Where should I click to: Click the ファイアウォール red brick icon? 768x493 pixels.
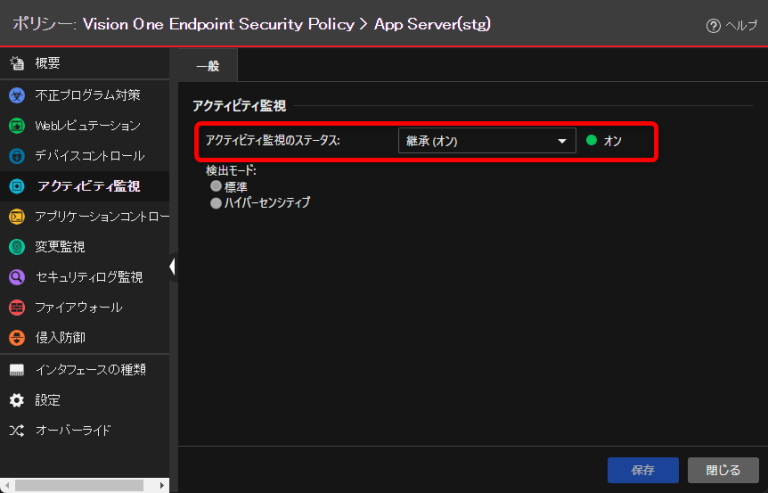[17, 307]
